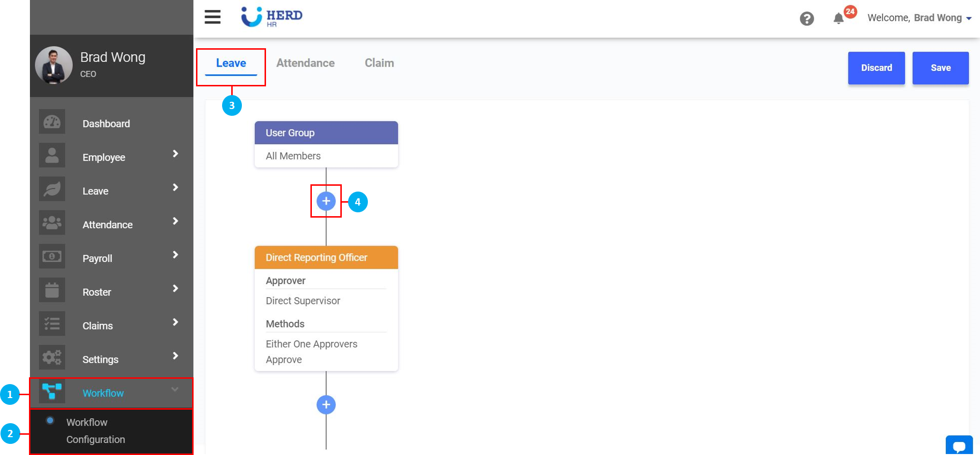This screenshot has height=455, width=980.
Task: Expand the Settings submenu chevron
Action: [175, 356]
